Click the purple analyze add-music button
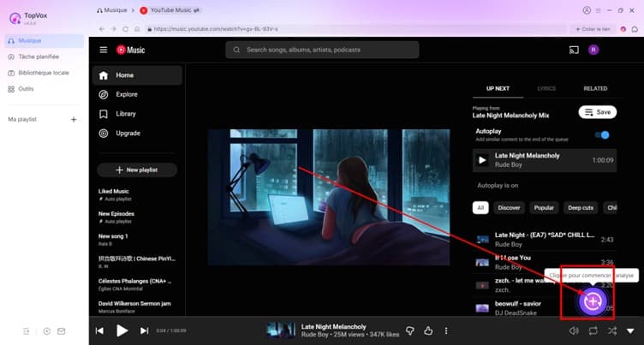The height and width of the screenshot is (345, 644). coord(593,301)
